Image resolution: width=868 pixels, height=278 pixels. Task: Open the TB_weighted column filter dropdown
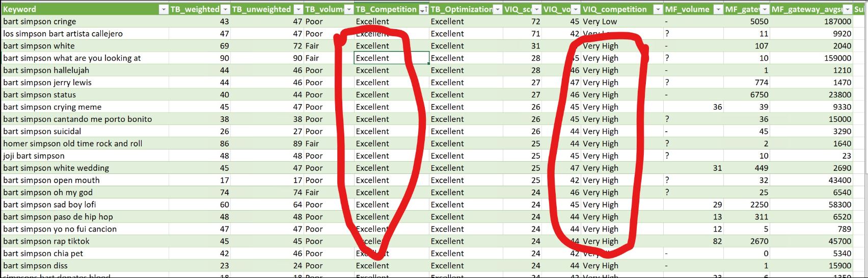[x=225, y=9]
